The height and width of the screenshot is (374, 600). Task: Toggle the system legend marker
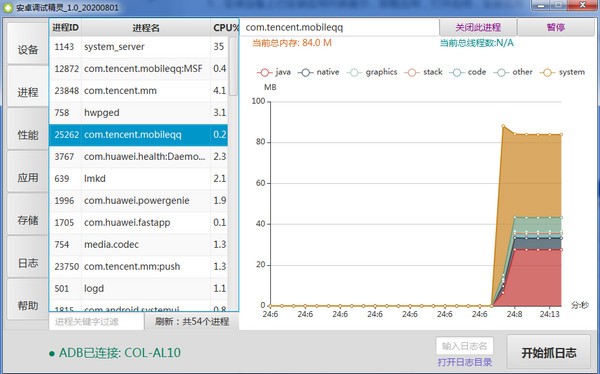[548, 72]
